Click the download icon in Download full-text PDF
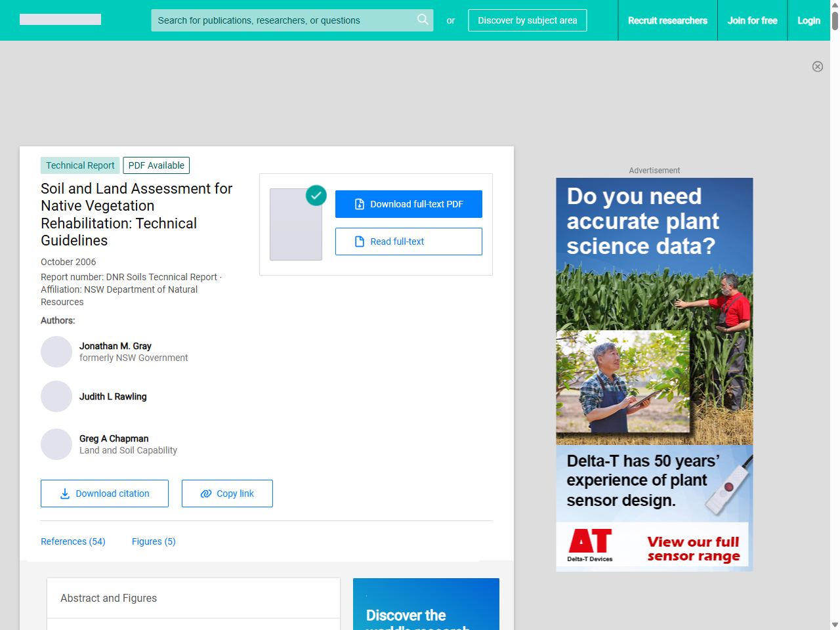840x630 pixels. click(x=360, y=204)
